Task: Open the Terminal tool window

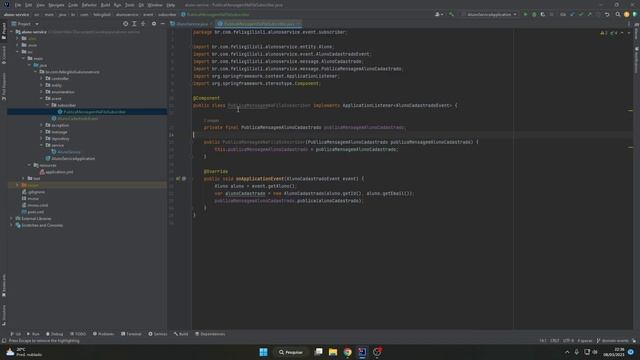Action: (x=131, y=334)
